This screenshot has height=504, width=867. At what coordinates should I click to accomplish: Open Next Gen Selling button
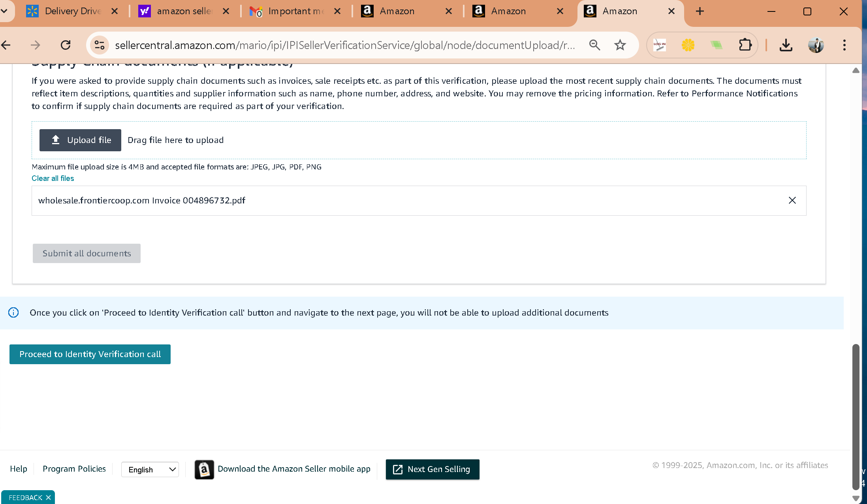(x=433, y=469)
